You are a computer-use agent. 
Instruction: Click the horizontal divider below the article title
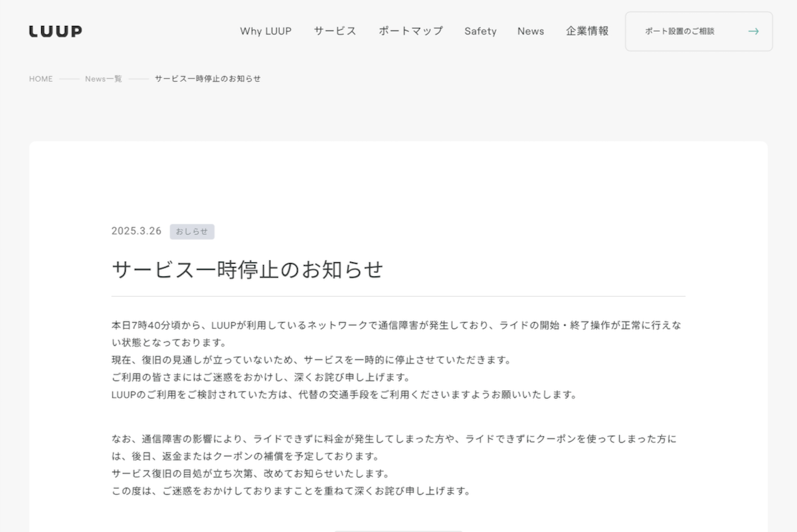point(397,295)
